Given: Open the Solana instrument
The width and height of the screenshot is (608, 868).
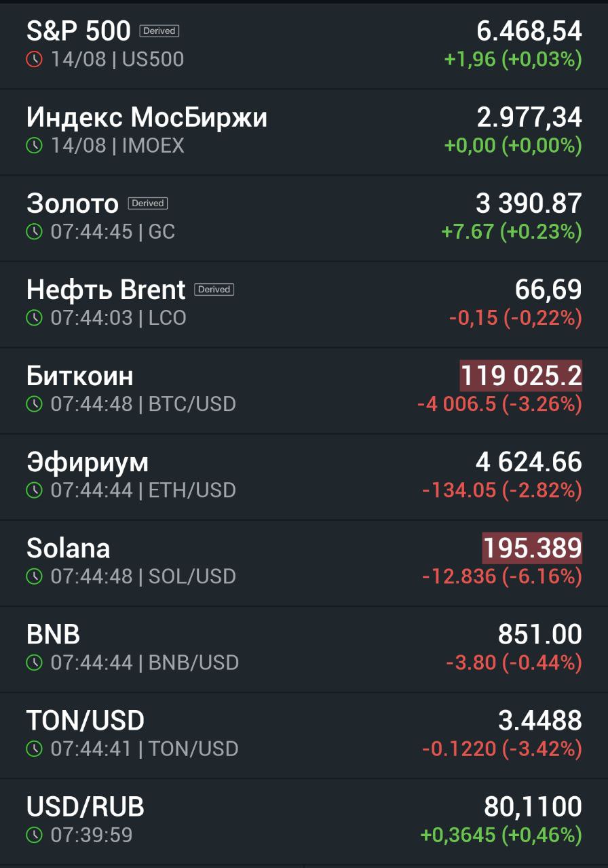Looking at the screenshot, I should coord(304,563).
